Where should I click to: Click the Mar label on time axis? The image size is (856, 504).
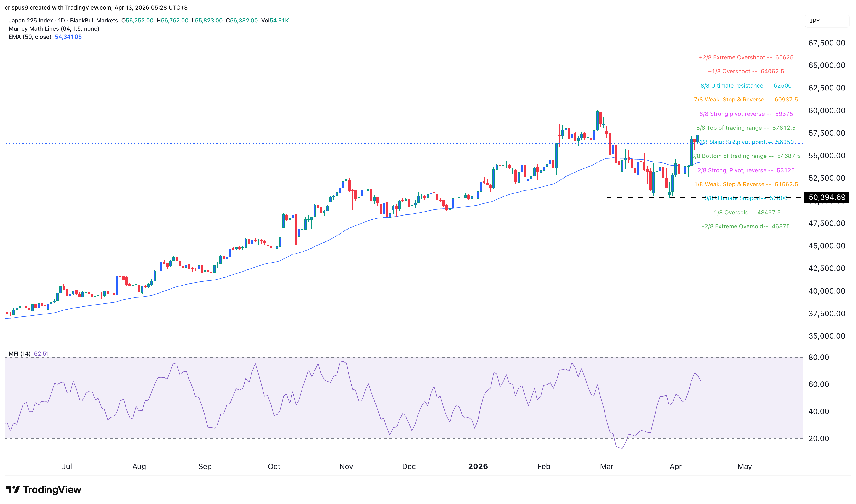[607, 466]
